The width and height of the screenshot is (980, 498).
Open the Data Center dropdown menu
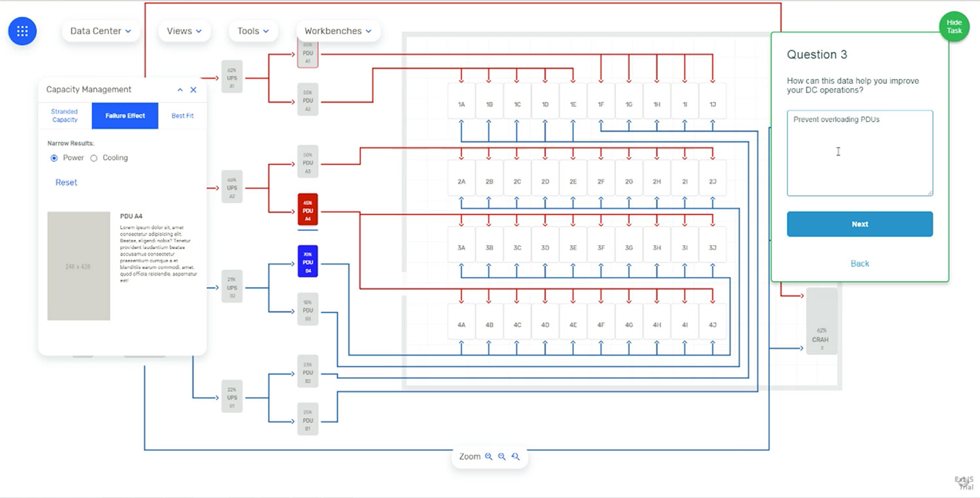click(x=101, y=31)
